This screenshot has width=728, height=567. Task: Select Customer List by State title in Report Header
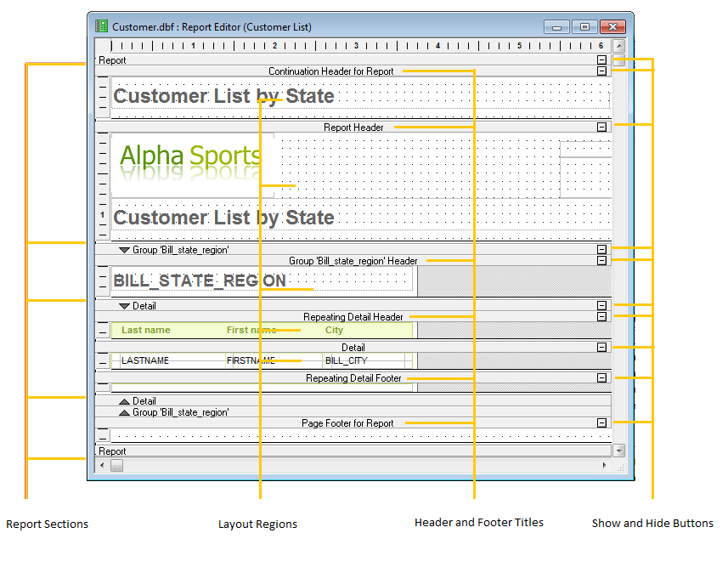(x=223, y=218)
